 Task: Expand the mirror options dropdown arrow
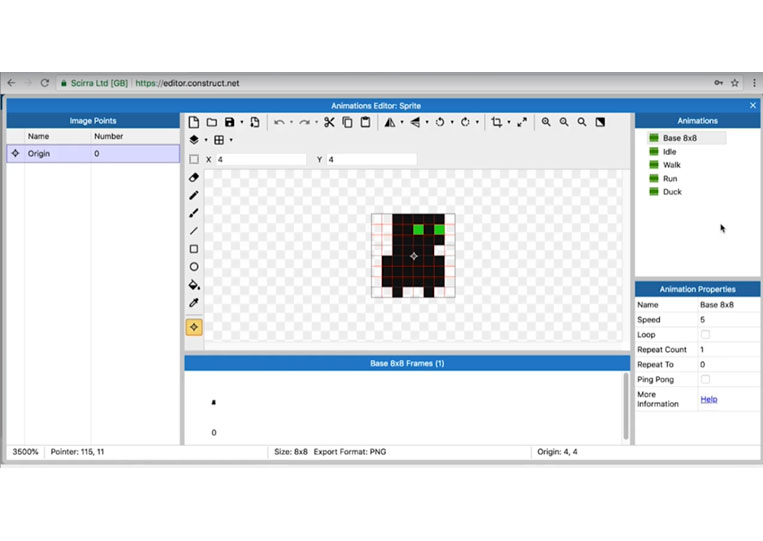(402, 122)
